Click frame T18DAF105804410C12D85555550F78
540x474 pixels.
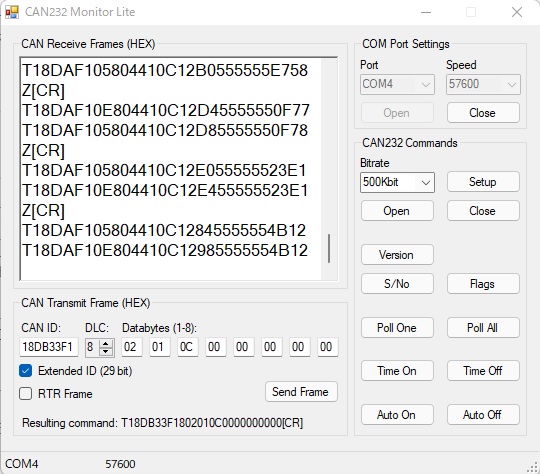coord(165,130)
